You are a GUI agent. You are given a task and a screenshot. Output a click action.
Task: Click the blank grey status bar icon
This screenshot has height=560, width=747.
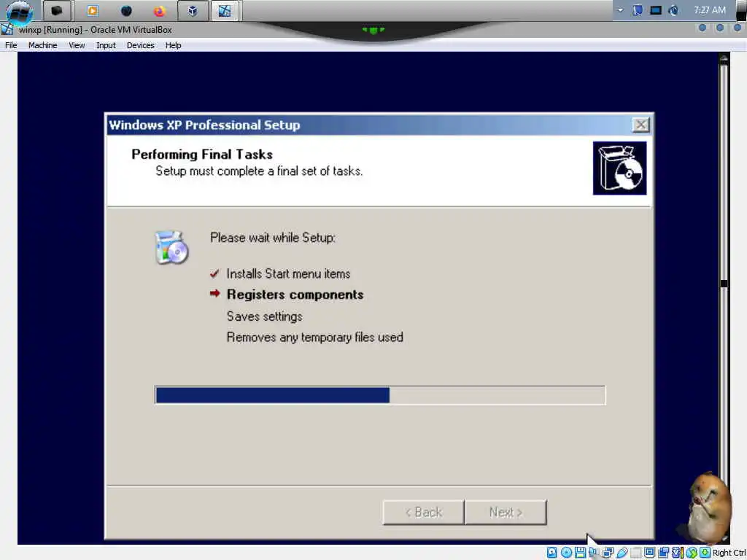(635, 553)
